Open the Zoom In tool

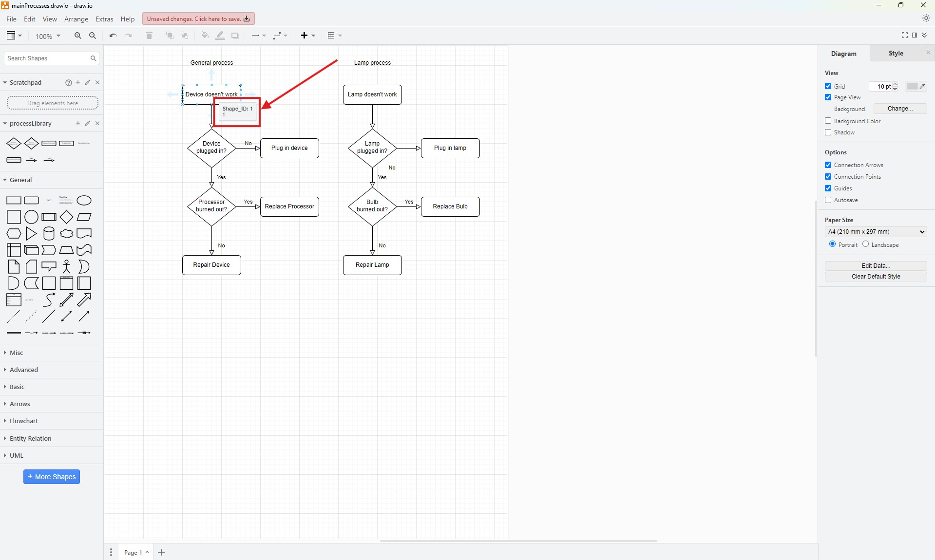[77, 36]
